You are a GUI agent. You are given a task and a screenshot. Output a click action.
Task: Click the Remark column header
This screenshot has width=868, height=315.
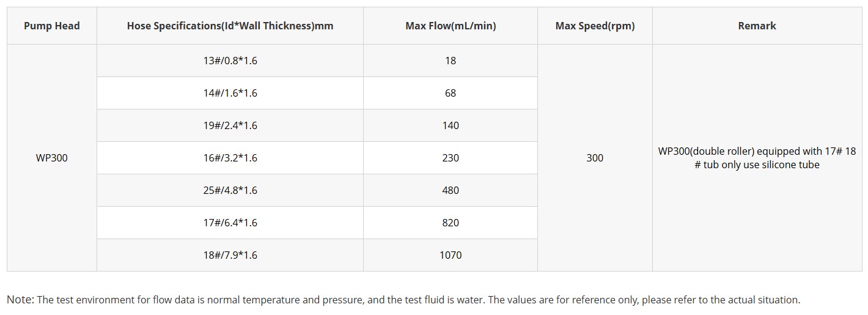tap(757, 26)
